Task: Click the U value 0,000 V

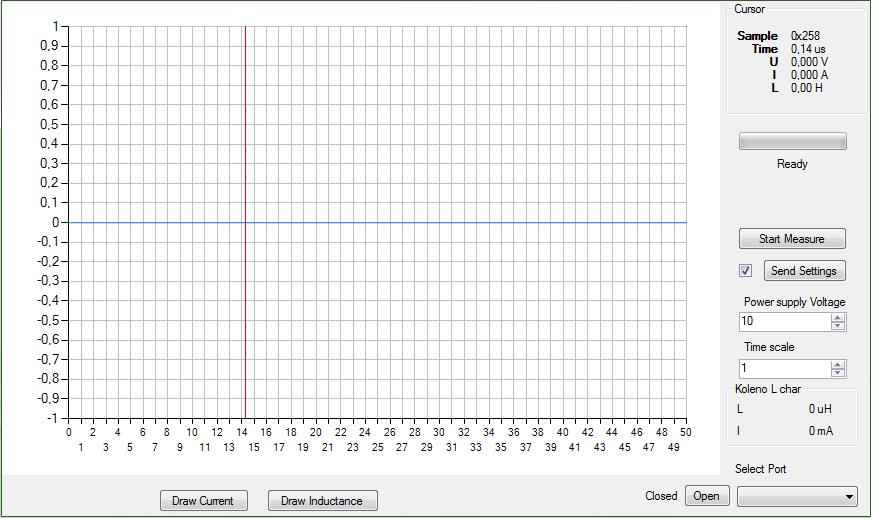Action: click(809, 62)
